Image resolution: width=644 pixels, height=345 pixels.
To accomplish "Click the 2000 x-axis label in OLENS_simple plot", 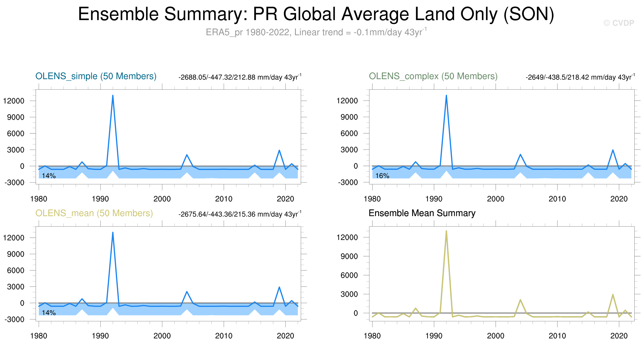I will [x=162, y=199].
